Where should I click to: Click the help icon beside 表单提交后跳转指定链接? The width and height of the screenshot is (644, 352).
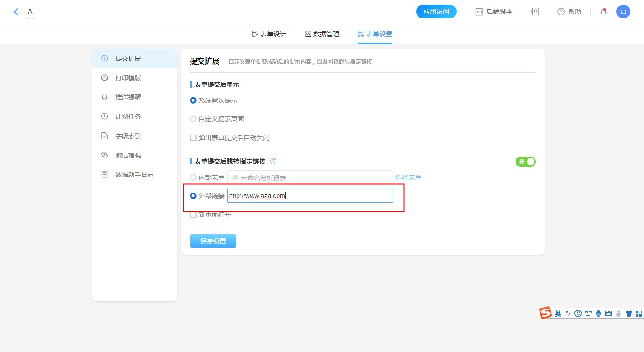point(273,161)
